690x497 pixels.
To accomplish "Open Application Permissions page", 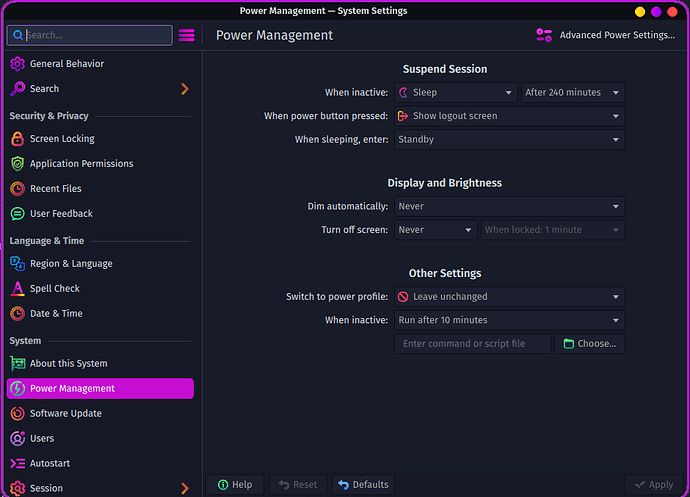I will [81, 164].
